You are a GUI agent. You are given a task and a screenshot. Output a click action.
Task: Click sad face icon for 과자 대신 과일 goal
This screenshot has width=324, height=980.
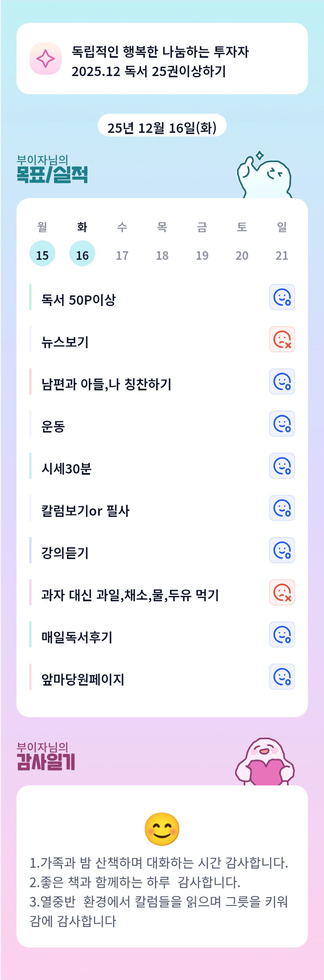pos(282,592)
